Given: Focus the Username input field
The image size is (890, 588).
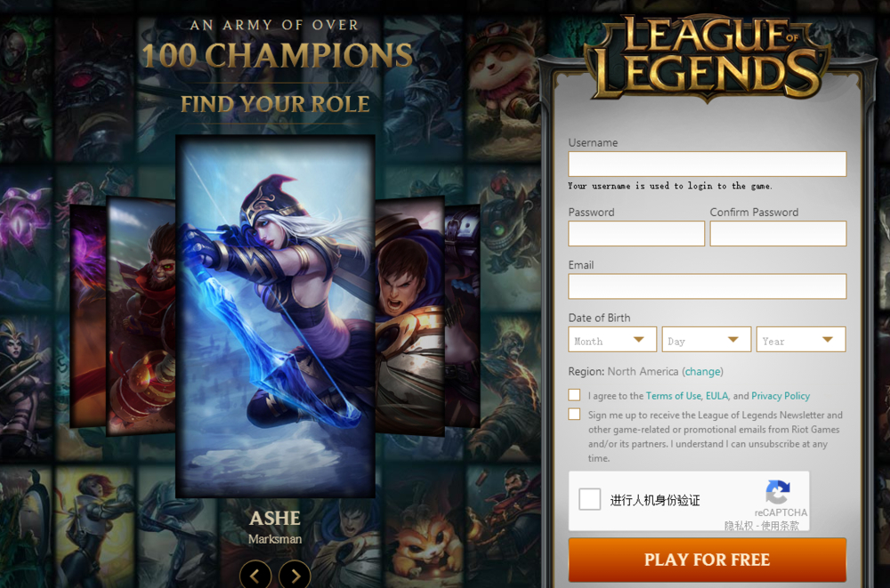Looking at the screenshot, I should pyautogui.click(x=708, y=164).
